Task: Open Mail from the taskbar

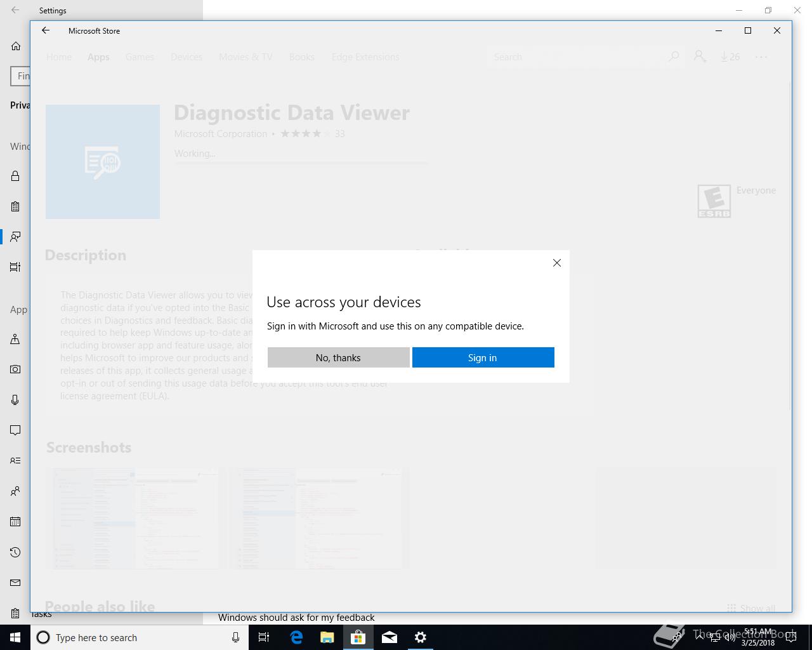Action: (390, 637)
